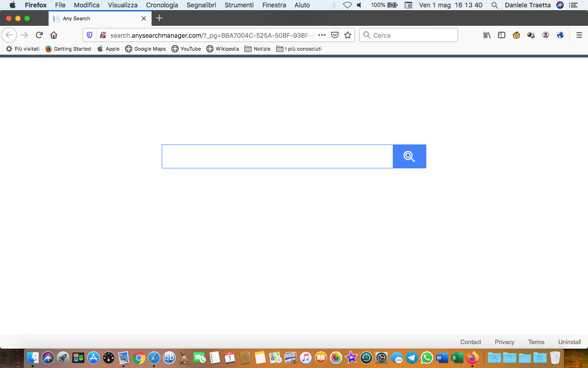Open the blue globe extension icon
This screenshot has height=368, width=588.
pos(560,35)
